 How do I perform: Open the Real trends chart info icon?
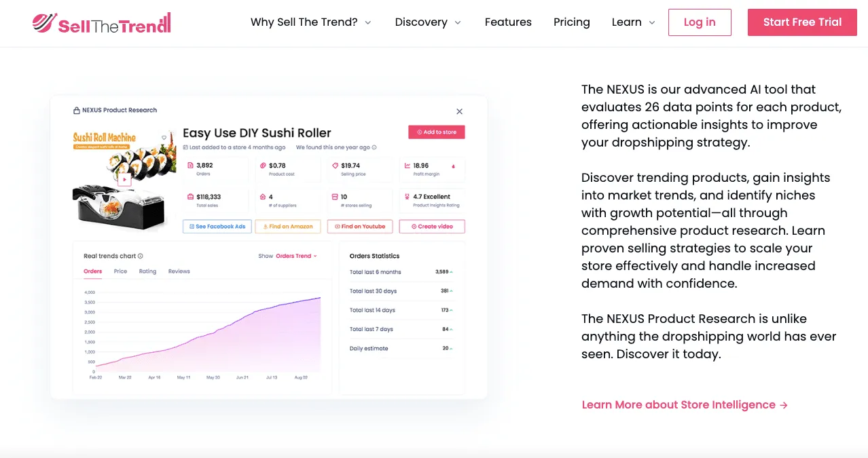(141, 256)
